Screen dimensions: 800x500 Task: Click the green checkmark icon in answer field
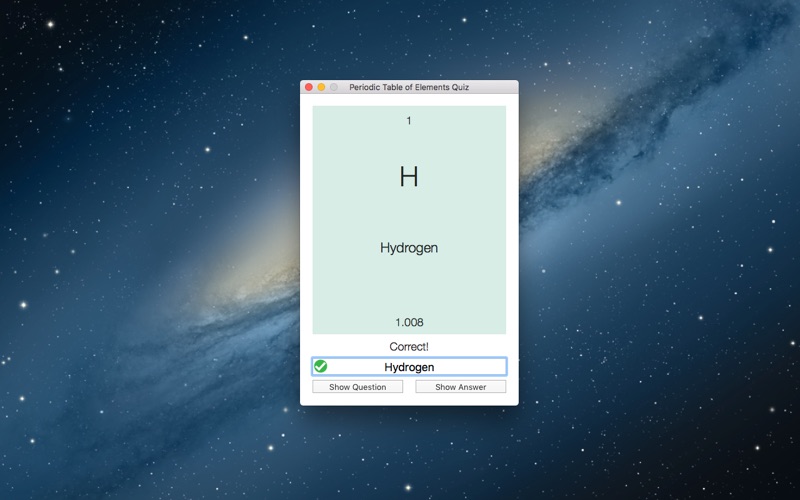pyautogui.click(x=321, y=366)
